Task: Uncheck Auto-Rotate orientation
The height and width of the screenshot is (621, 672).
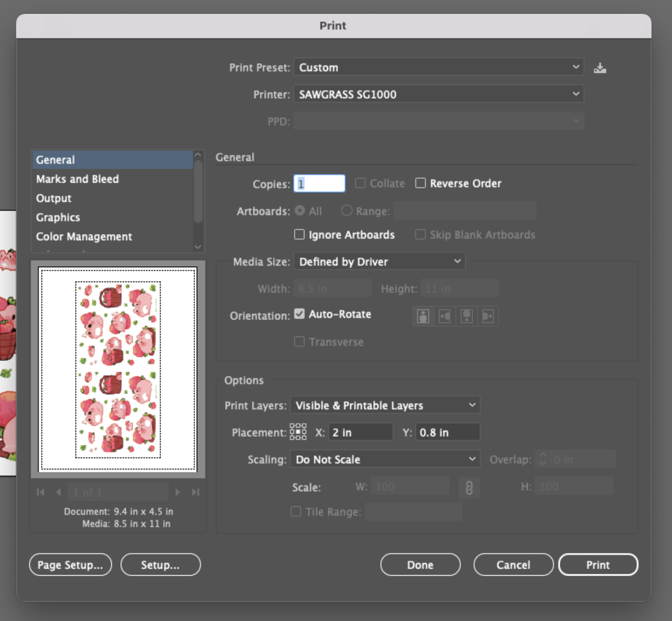Action: [299, 314]
